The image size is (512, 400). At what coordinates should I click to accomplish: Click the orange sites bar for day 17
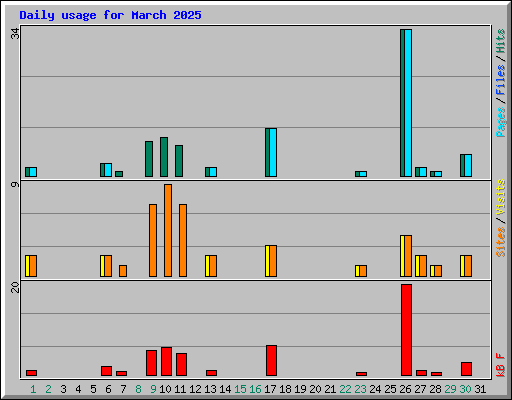point(273,261)
